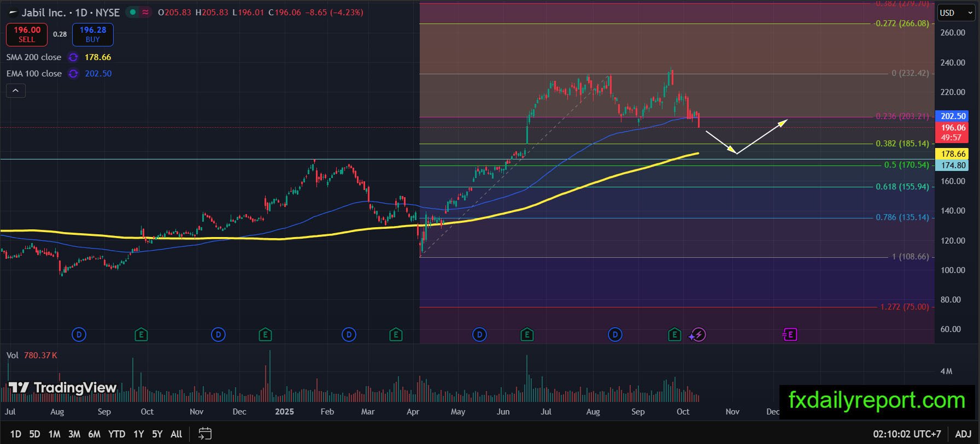Show the earnings marker near mid-June 2025
This screenshot has height=444, width=980.
527,334
